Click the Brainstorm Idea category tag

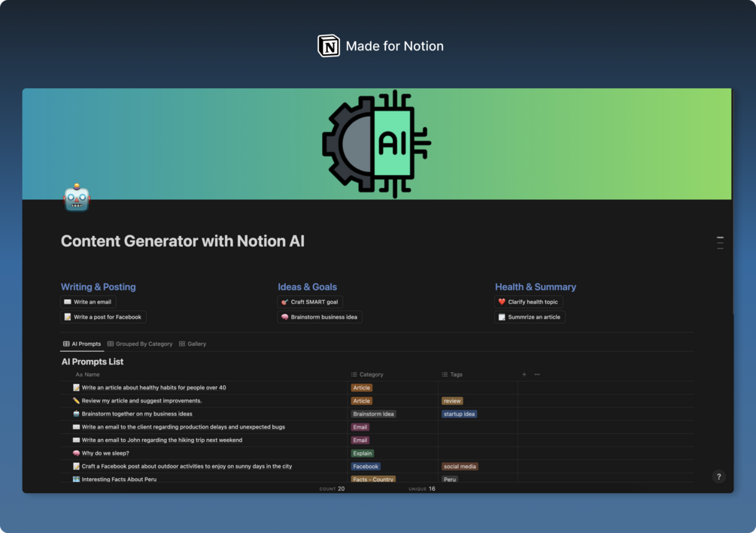click(x=374, y=414)
